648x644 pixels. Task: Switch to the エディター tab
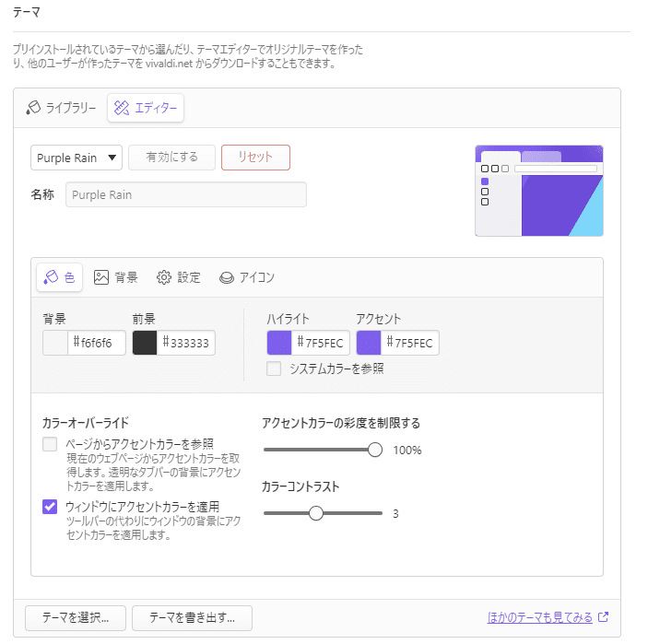click(146, 108)
